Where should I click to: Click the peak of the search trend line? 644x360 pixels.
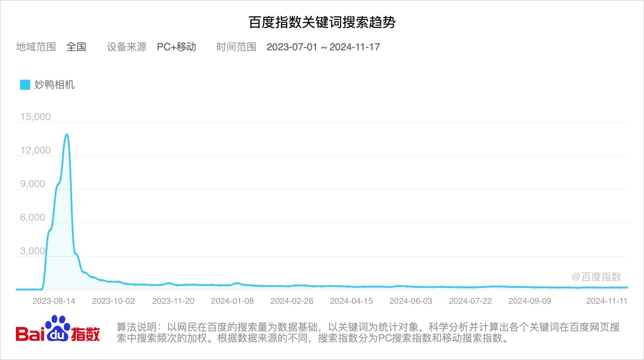[67, 135]
